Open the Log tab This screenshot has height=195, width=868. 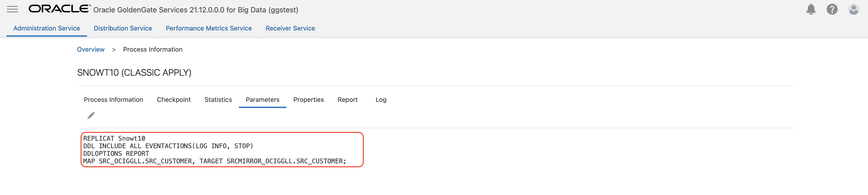381,100
